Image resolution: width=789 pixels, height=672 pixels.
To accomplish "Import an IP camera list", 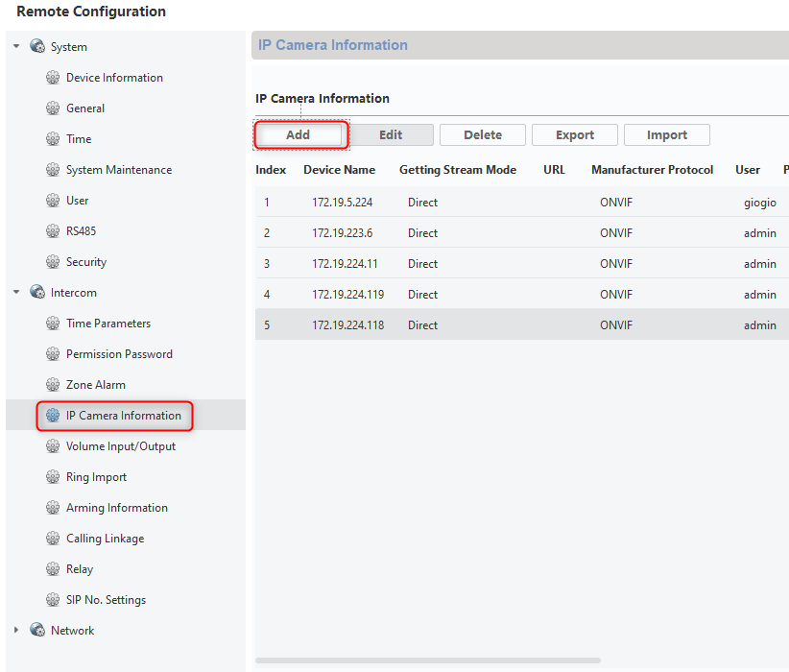I will (x=667, y=135).
